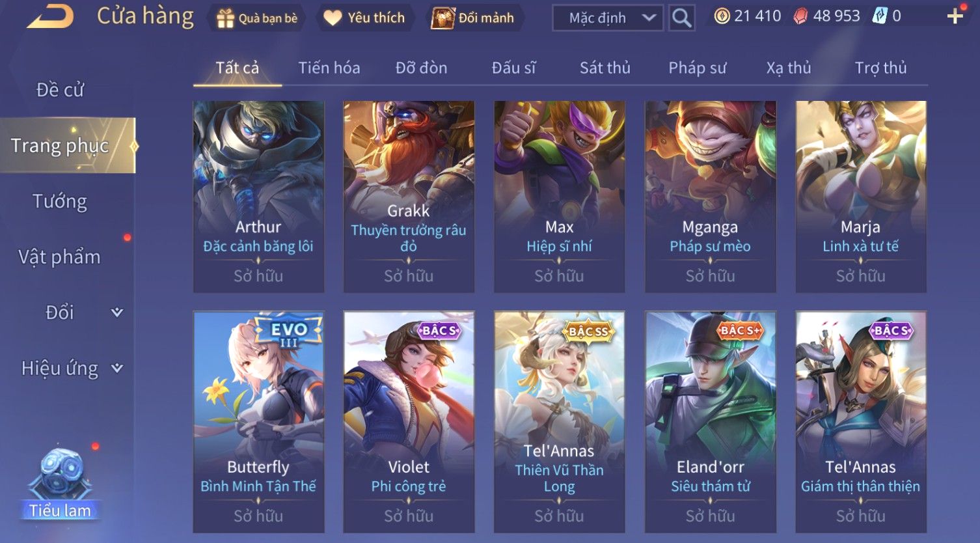Tap the plus icon to add currency

coord(955,16)
